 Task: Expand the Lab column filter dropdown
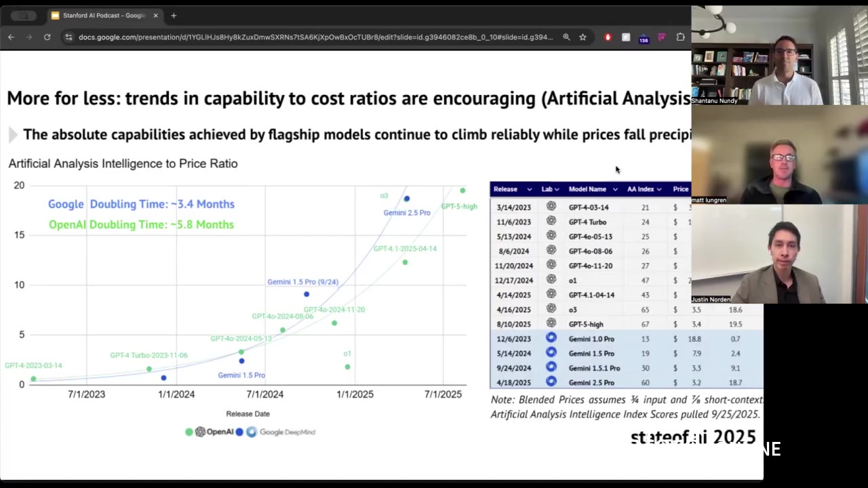(x=557, y=190)
